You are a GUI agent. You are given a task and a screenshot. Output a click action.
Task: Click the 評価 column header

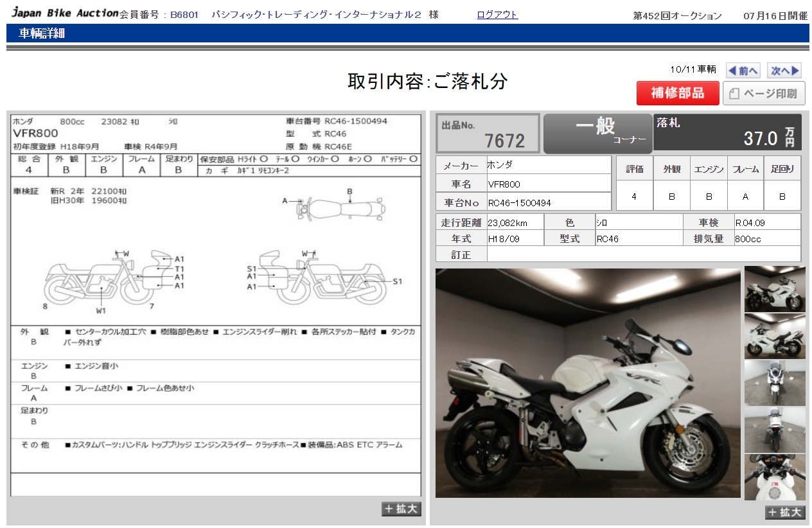coord(635,169)
